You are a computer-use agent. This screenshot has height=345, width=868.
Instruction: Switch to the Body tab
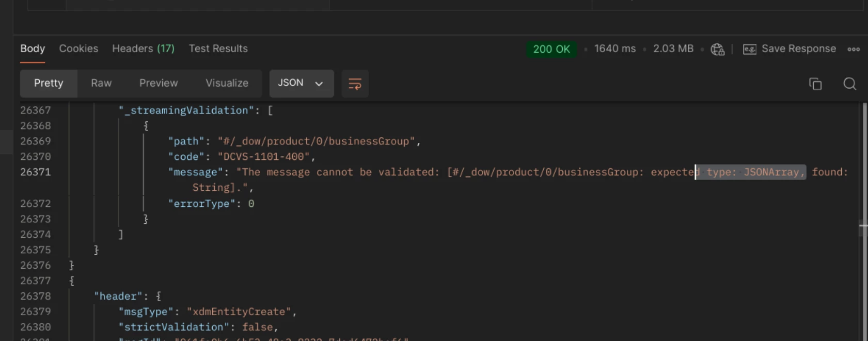coord(33,48)
